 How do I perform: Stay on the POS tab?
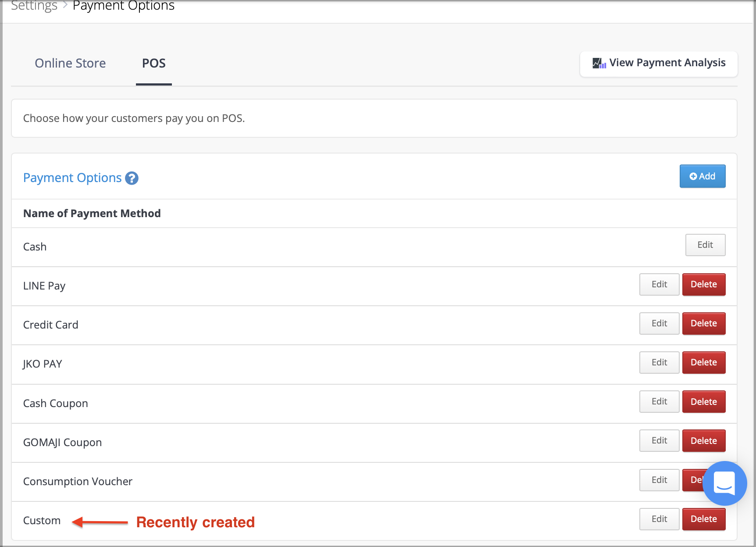click(153, 63)
